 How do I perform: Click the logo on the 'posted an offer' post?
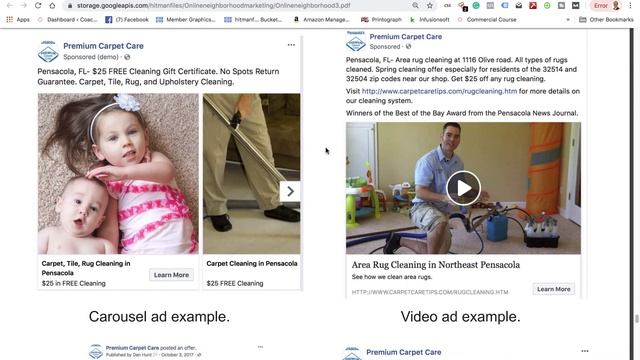96,351
